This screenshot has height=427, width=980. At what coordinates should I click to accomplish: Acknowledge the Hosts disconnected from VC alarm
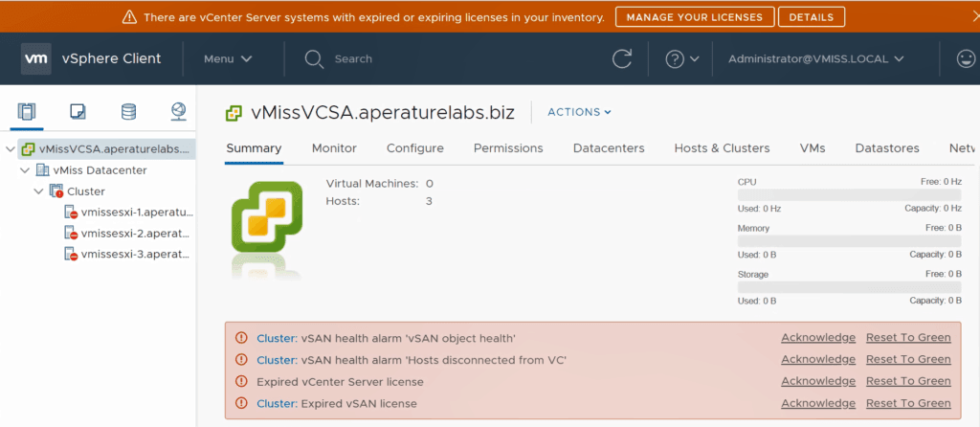coord(818,359)
